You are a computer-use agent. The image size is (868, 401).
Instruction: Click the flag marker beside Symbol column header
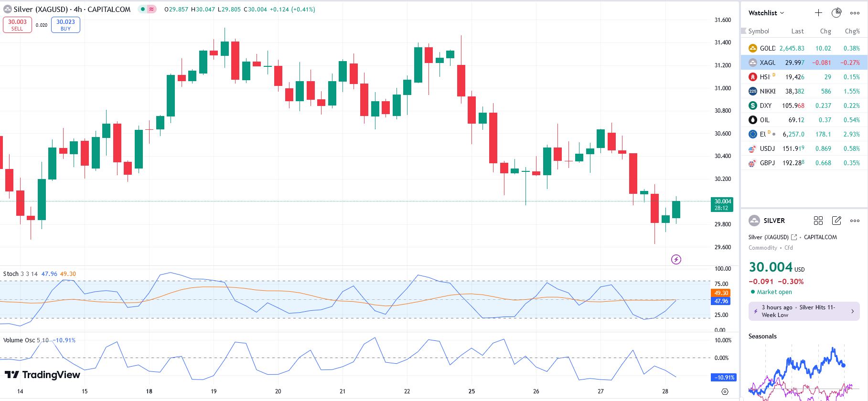pyautogui.click(x=743, y=31)
